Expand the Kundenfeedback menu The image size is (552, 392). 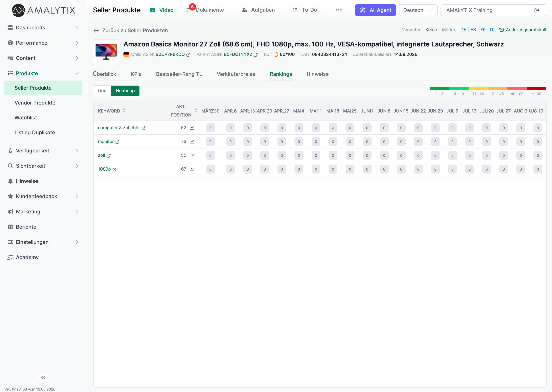[43, 196]
